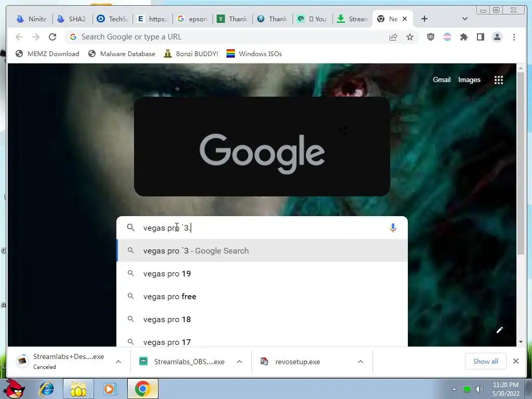
Task: Go back with the back arrow
Action: pos(19,37)
